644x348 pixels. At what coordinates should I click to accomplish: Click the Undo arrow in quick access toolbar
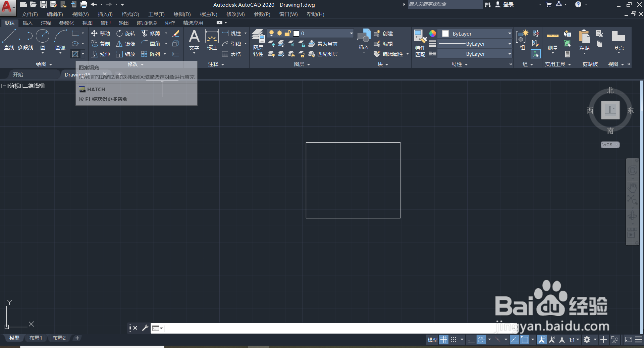(94, 4)
